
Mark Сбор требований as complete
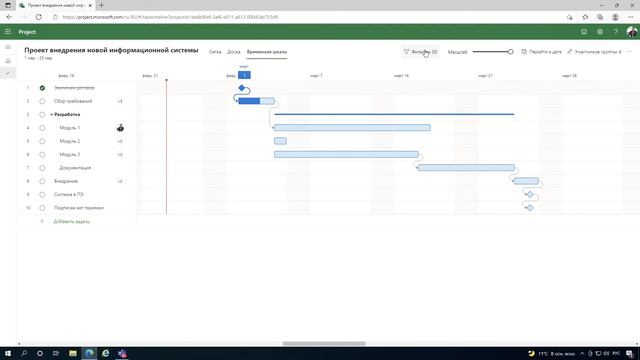click(42, 101)
